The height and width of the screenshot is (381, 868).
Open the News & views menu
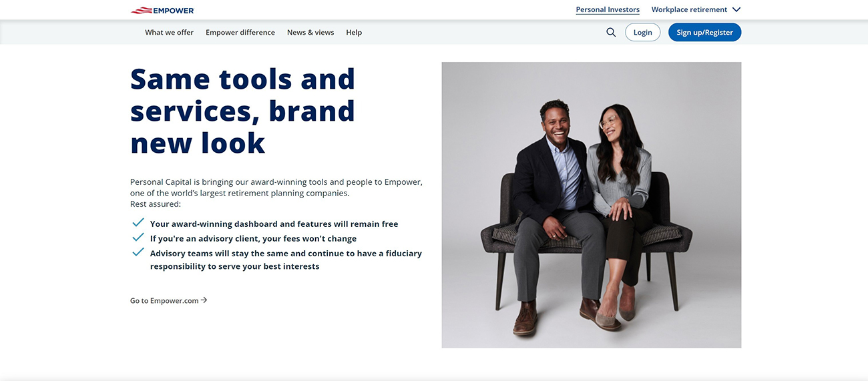[x=310, y=32]
